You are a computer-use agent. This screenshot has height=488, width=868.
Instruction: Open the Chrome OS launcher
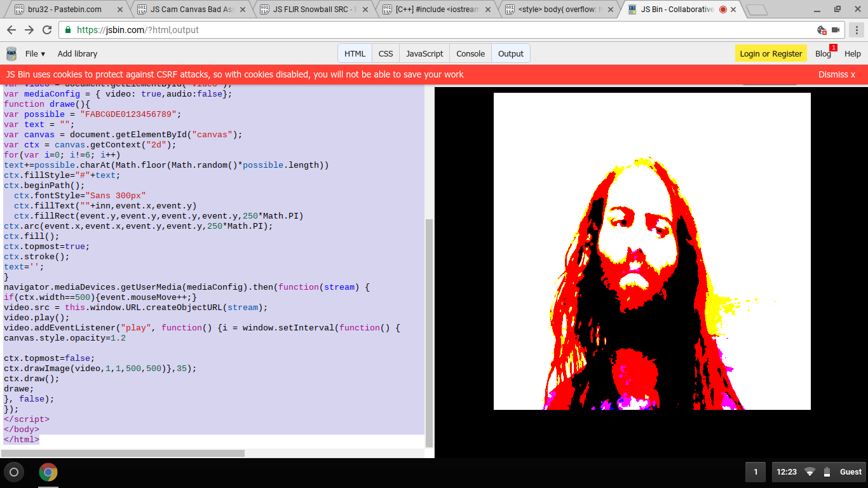[14, 472]
